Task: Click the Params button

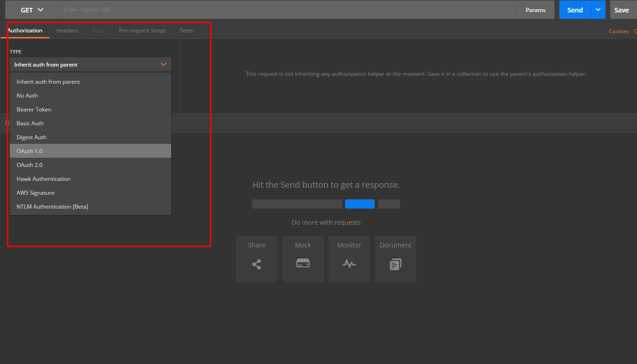Action: coord(535,9)
